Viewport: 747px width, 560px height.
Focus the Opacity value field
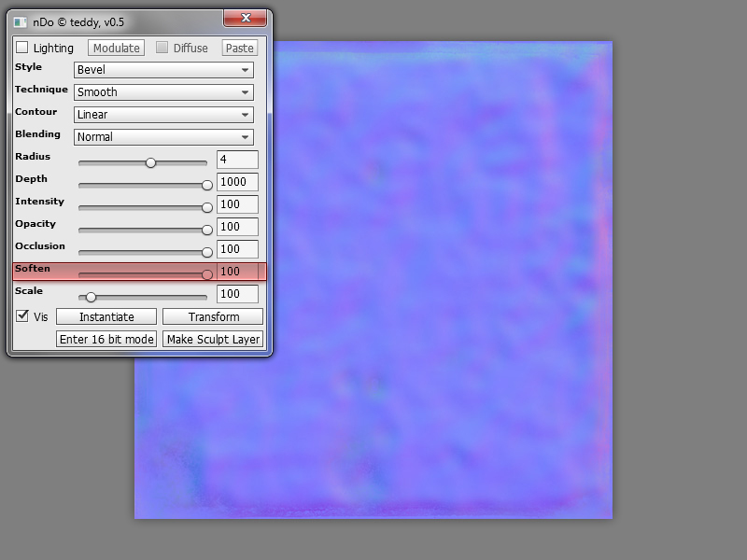click(237, 227)
